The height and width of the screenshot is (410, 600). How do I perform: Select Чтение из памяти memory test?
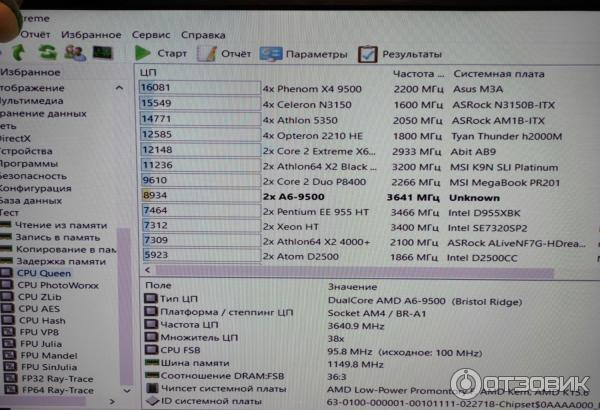[x=60, y=225]
